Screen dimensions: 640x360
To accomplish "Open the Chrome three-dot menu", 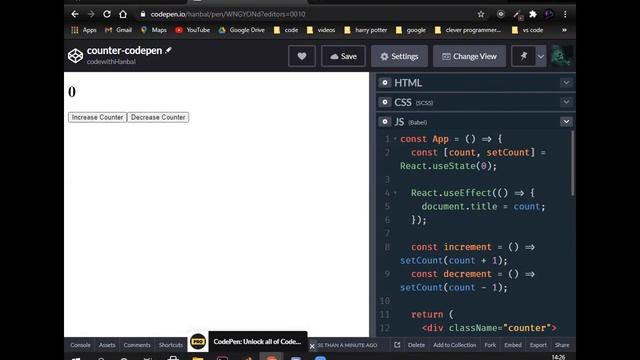I will tap(565, 14).
